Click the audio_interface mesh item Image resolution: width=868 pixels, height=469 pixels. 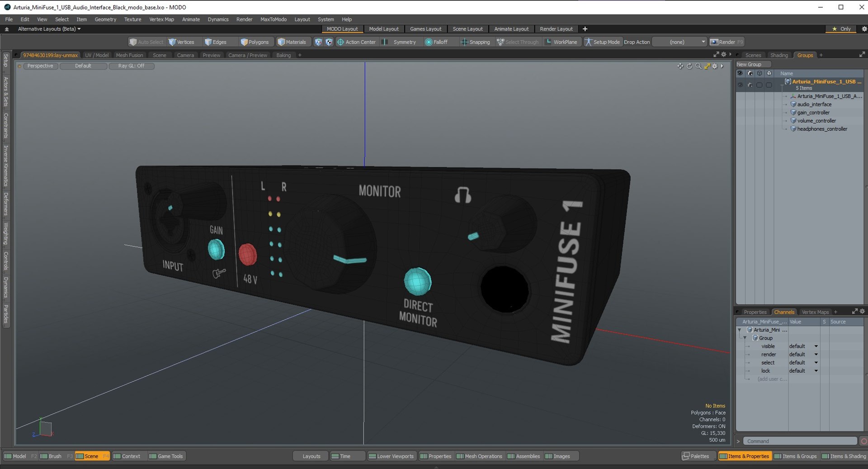814,104
